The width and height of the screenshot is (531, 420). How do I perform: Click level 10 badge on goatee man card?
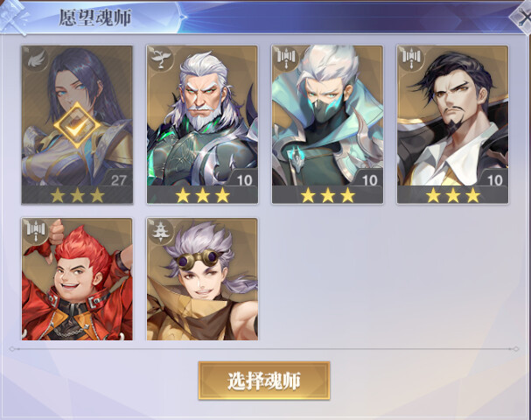(x=493, y=178)
